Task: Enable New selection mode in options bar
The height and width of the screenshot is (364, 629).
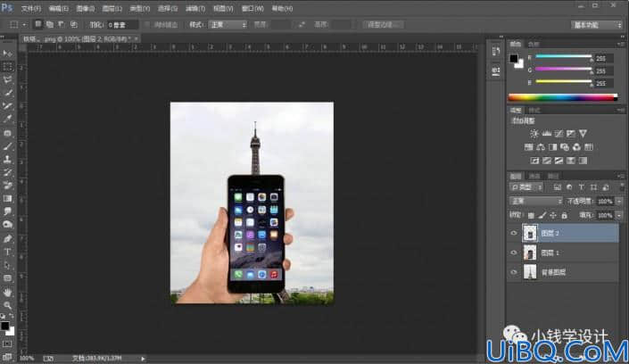Action: coord(38,24)
